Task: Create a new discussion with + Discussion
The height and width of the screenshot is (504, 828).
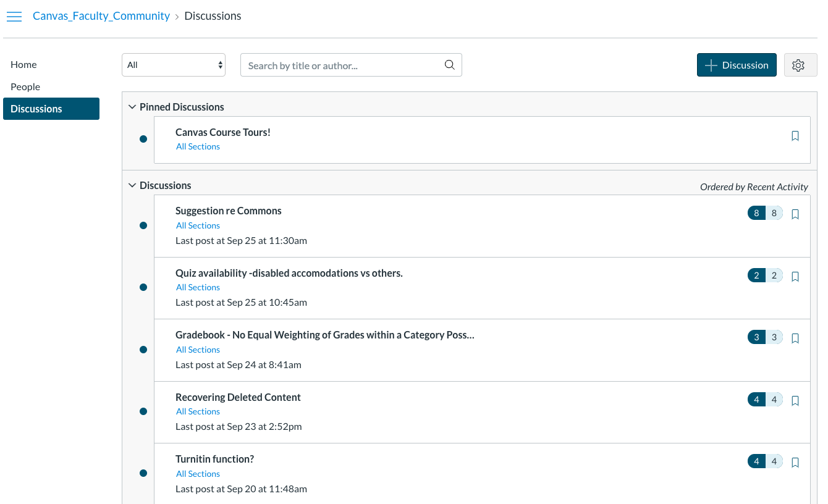Action: tap(737, 65)
